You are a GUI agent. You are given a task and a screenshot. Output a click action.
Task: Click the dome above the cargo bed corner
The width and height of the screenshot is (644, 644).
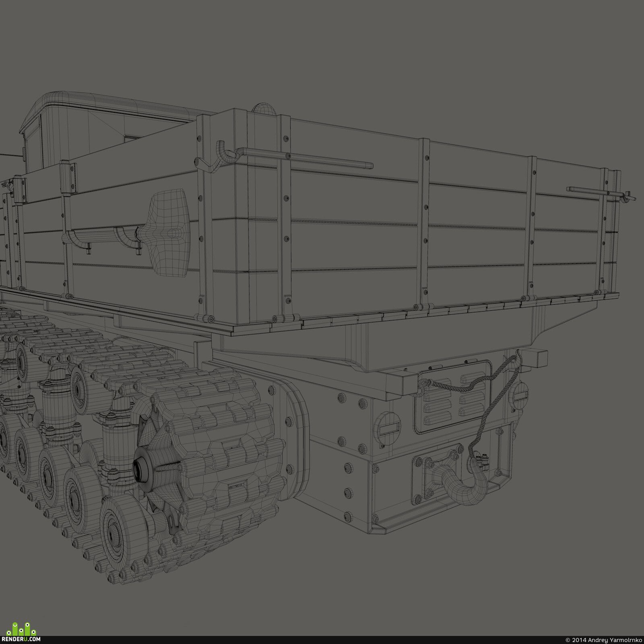pyautogui.click(x=264, y=108)
